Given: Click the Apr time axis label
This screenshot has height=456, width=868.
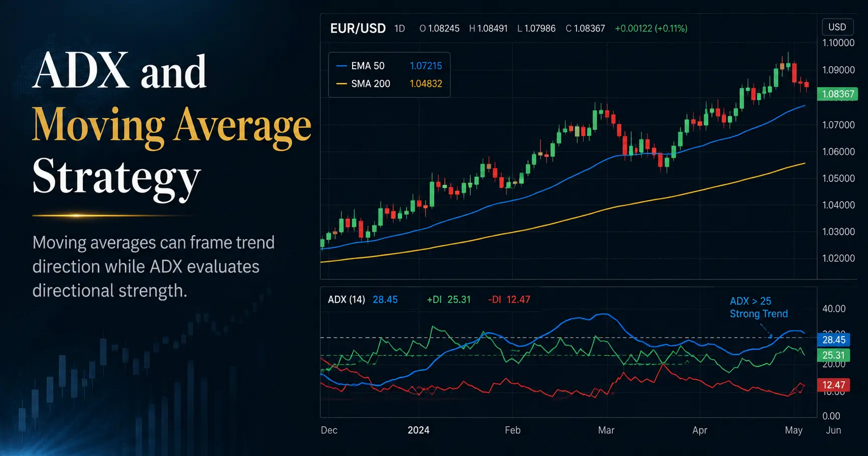Looking at the screenshot, I should pos(700,430).
